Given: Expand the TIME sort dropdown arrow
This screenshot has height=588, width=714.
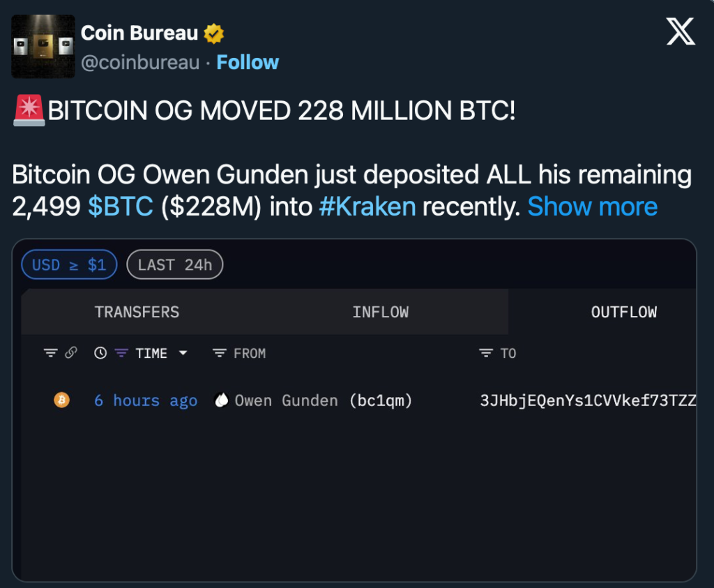Looking at the screenshot, I should point(183,353).
